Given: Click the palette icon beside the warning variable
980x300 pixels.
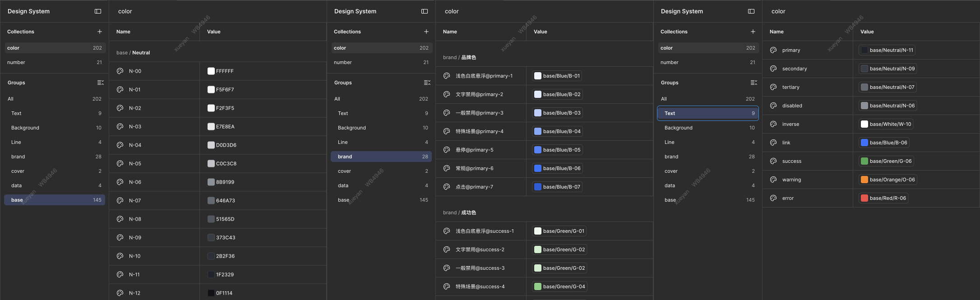Looking at the screenshot, I should 773,180.
